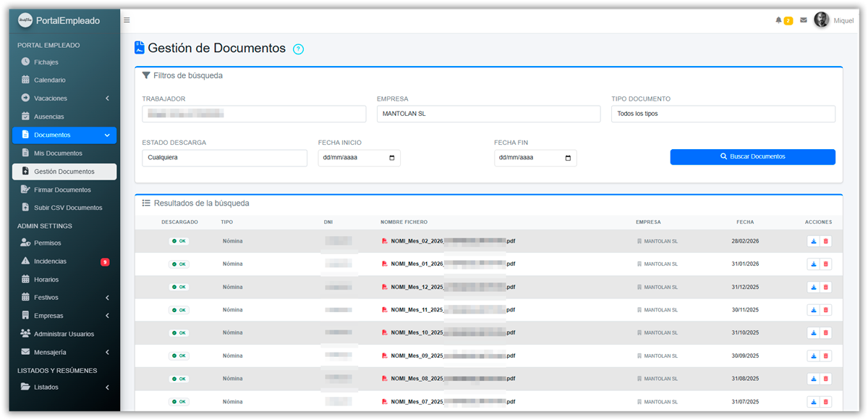The image size is (868, 420).
Task: Delete the NOMI_Mes_01_2026 document
Action: pyautogui.click(x=826, y=264)
